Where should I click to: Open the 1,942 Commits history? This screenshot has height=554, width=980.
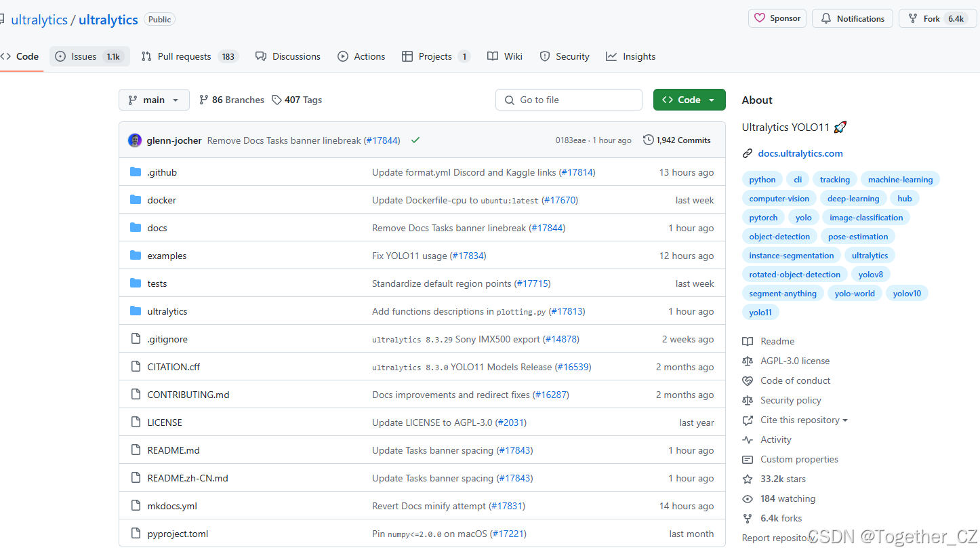click(x=677, y=140)
